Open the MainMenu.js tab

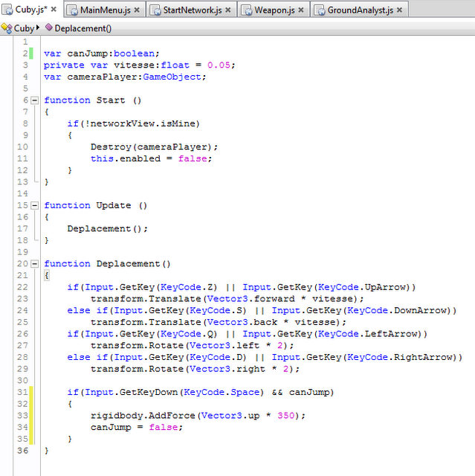click(106, 10)
